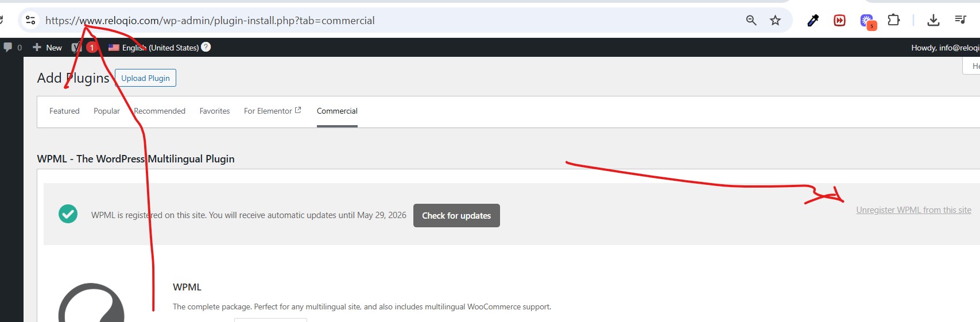This screenshot has height=322, width=980.
Task: Switch to the Popular tab
Action: (107, 111)
